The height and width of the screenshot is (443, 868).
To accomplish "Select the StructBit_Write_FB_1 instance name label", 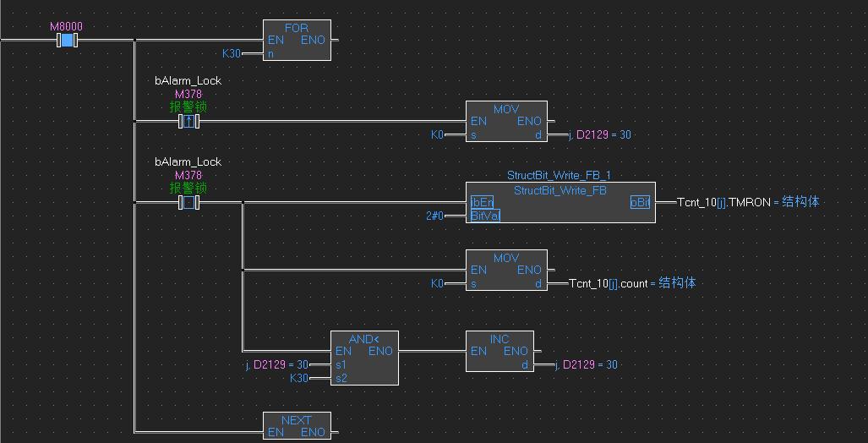I will (559, 175).
